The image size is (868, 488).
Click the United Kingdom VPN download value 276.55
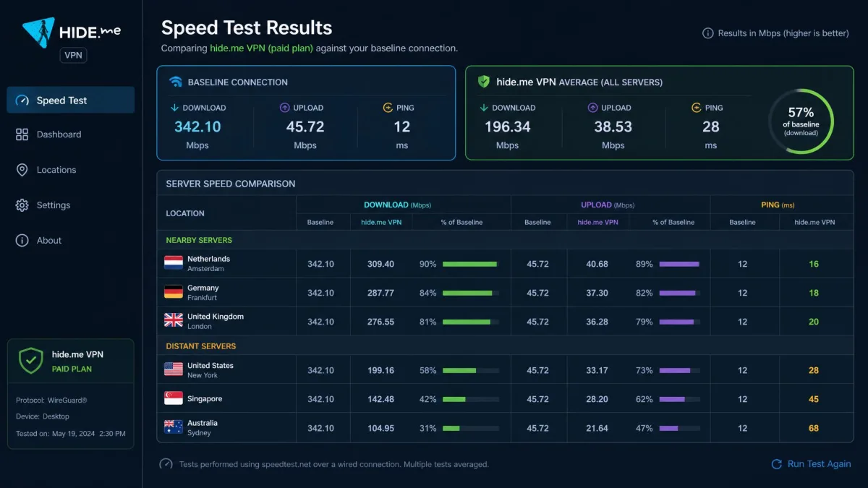380,322
